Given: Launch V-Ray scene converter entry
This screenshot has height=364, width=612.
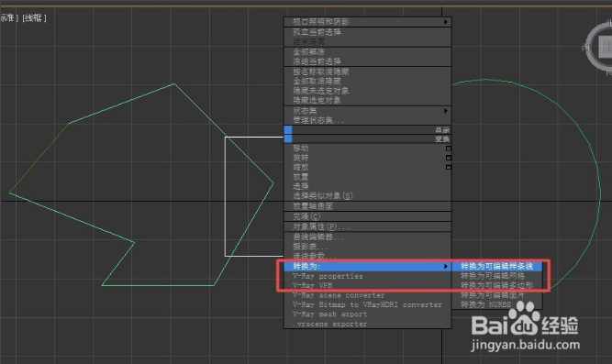Looking at the screenshot, I should (367, 295).
